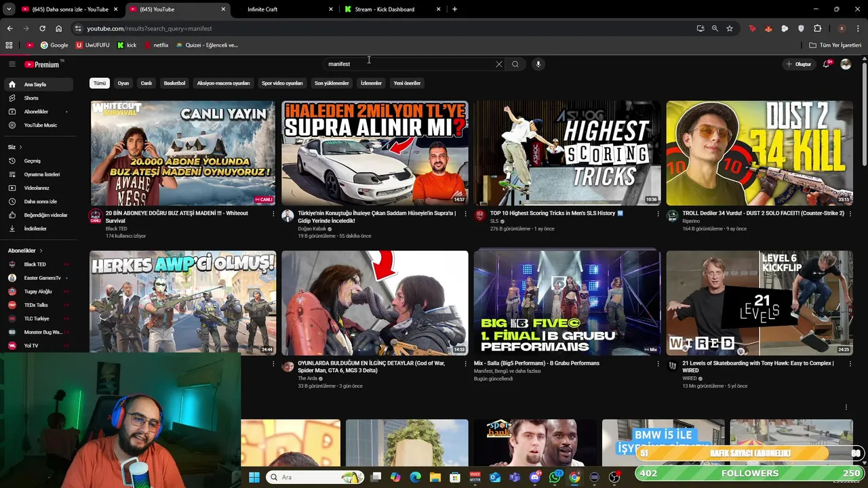The image size is (868, 488).
Task: Open Discord from the taskbar
Action: [x=534, y=477]
